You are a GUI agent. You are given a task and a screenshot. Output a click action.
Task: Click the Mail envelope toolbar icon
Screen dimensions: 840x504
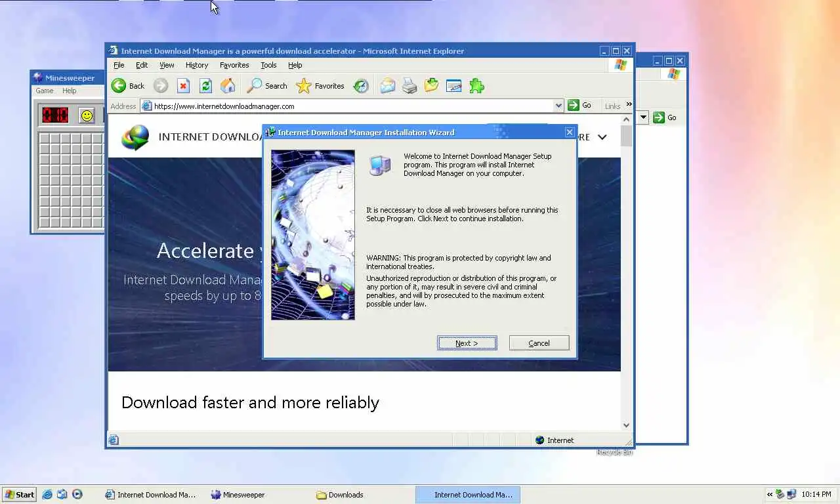388,86
